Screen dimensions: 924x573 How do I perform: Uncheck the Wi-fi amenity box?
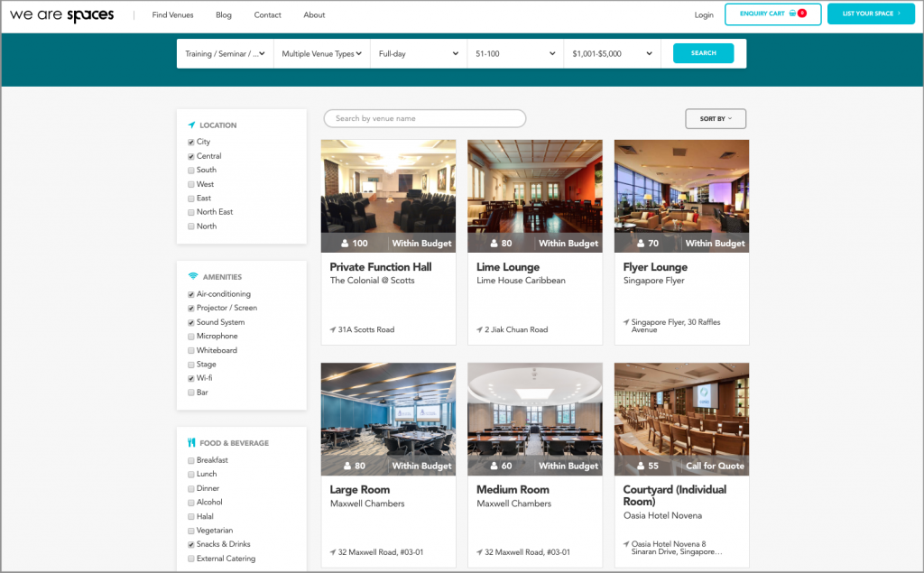point(191,378)
